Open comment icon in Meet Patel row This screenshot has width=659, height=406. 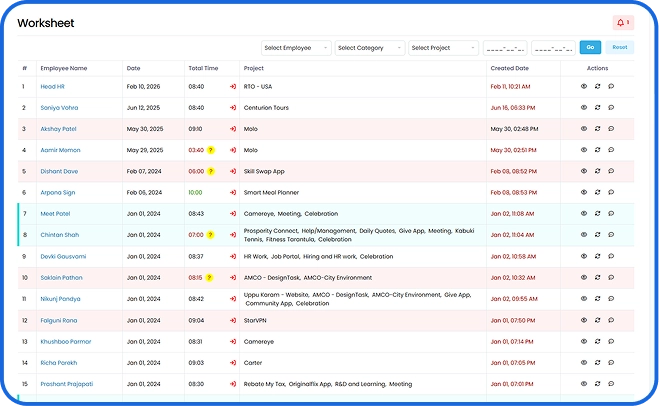click(611, 214)
